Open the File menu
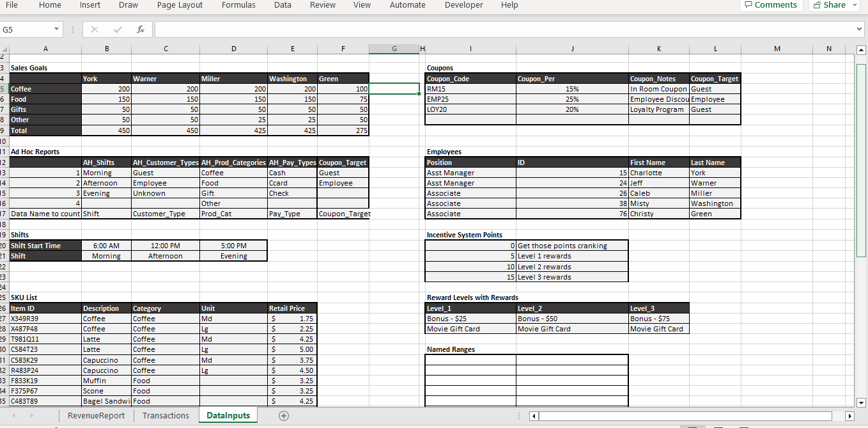 [12, 5]
